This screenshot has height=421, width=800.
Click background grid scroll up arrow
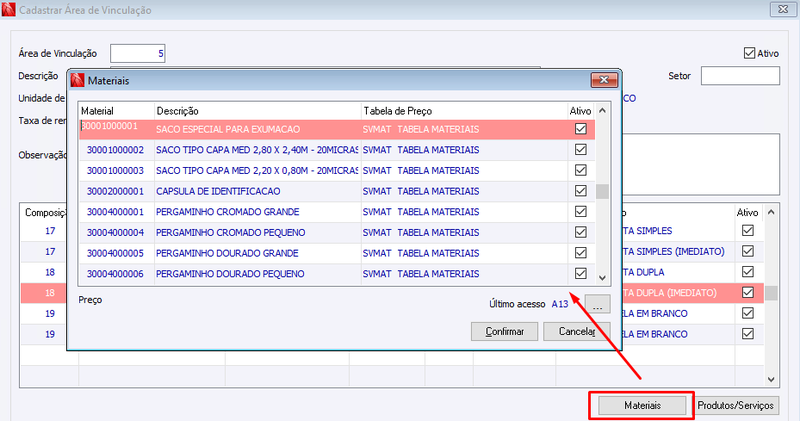(771, 212)
